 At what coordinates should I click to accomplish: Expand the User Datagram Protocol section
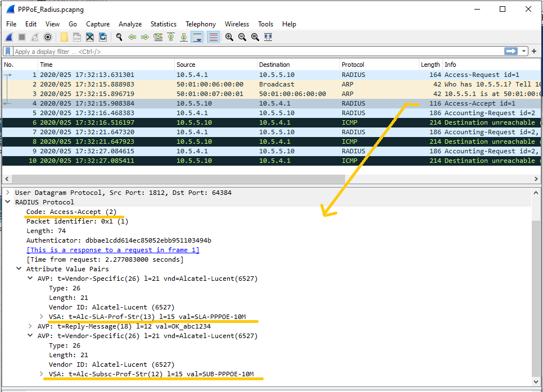pyautogui.click(x=7, y=192)
